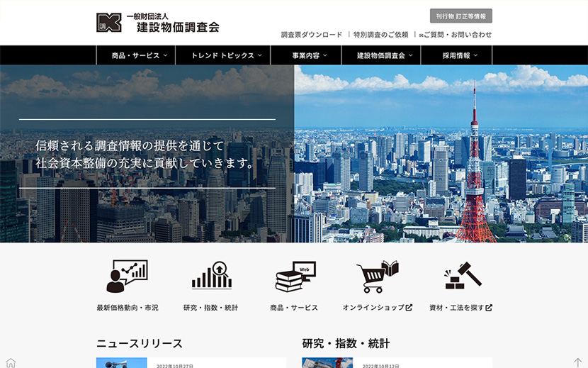This screenshot has height=368, width=588.
Task: Open the research thumbnail dated 2022年10月12日
Action: click(x=327, y=363)
